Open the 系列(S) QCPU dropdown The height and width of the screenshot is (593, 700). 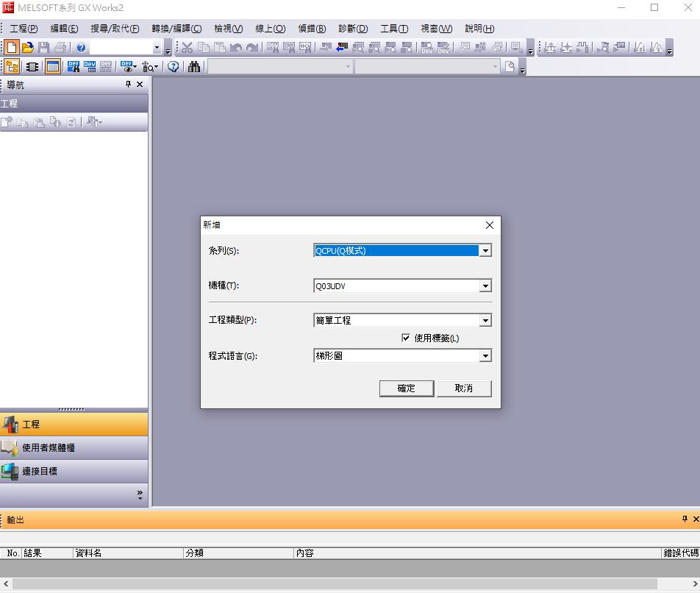(485, 250)
